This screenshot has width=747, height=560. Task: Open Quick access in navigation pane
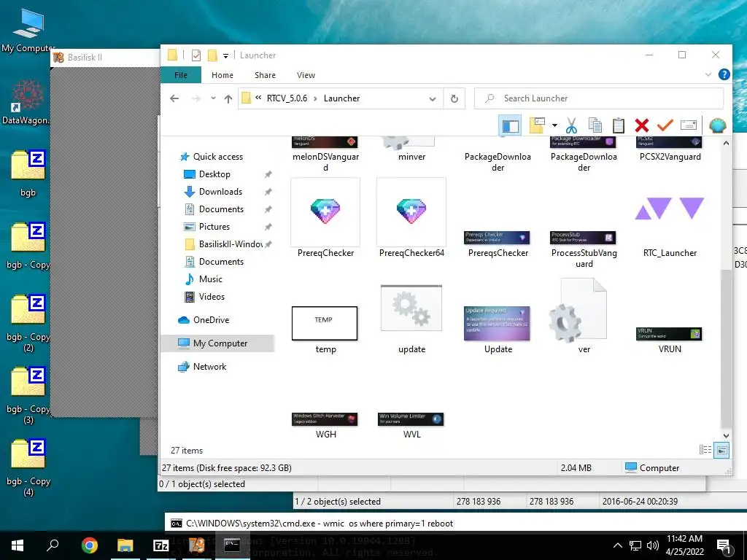[217, 157]
